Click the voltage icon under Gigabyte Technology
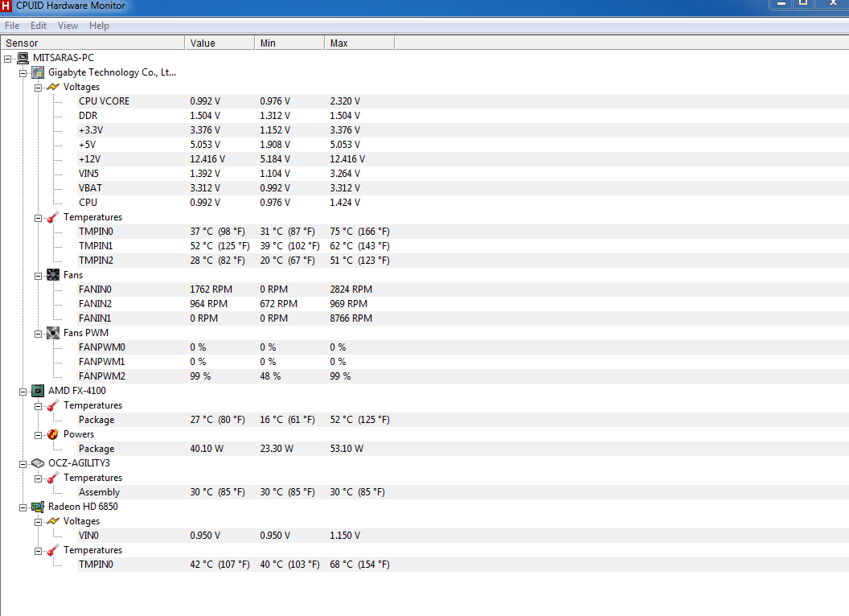The width and height of the screenshot is (849, 616). point(53,87)
